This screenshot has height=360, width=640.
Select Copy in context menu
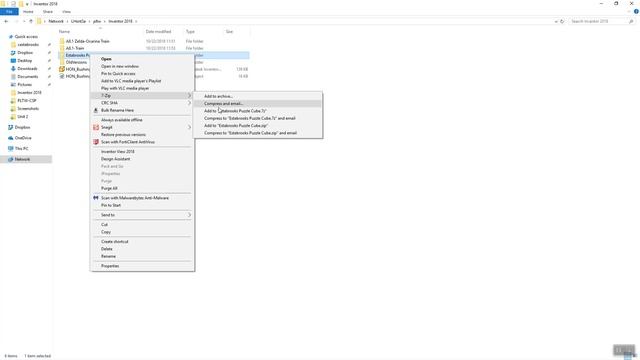(x=106, y=232)
